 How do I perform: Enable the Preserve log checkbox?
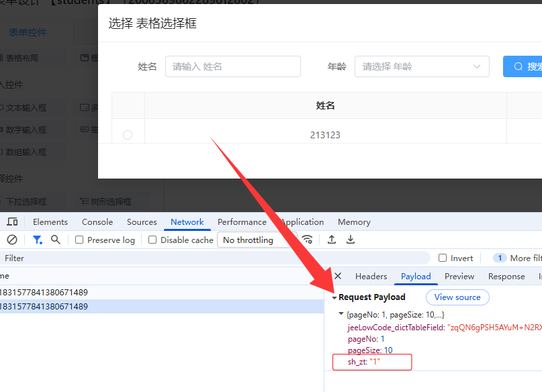[79, 240]
